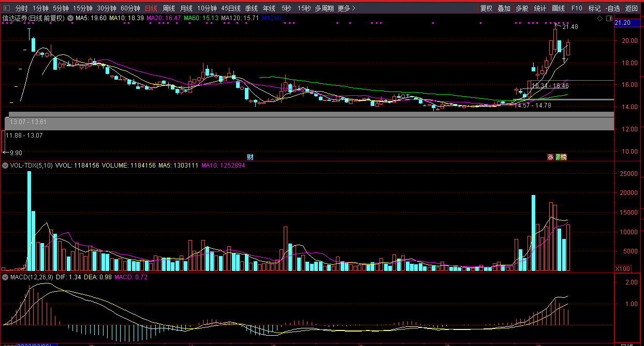Expand the 信达证券 main chart indicator dropdown
Screen dimensions: 644x346
[70, 18]
